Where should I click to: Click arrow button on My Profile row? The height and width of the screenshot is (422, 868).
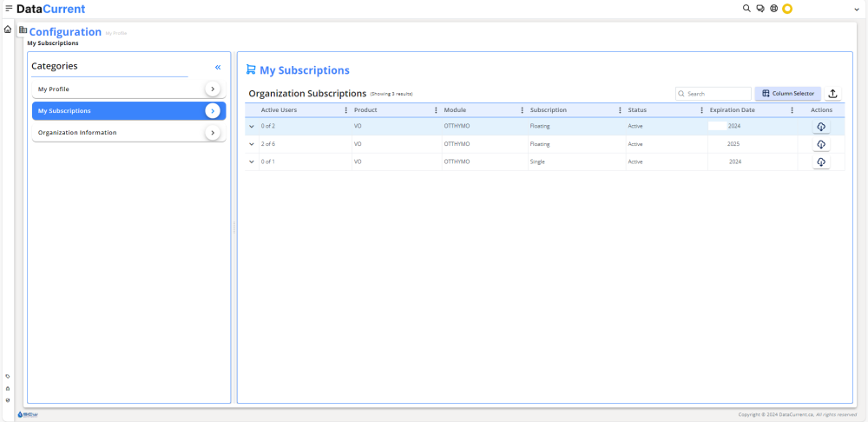[x=213, y=89]
